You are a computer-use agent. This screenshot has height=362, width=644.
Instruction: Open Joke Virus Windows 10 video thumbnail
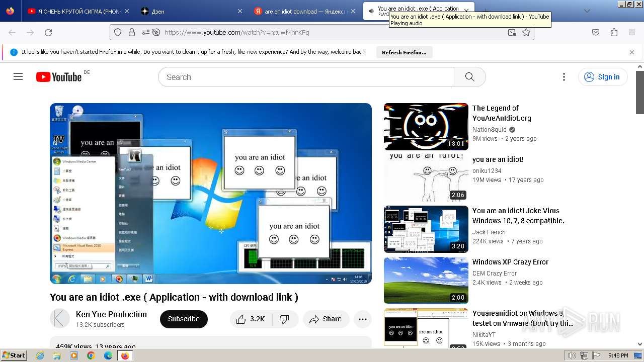click(x=426, y=229)
